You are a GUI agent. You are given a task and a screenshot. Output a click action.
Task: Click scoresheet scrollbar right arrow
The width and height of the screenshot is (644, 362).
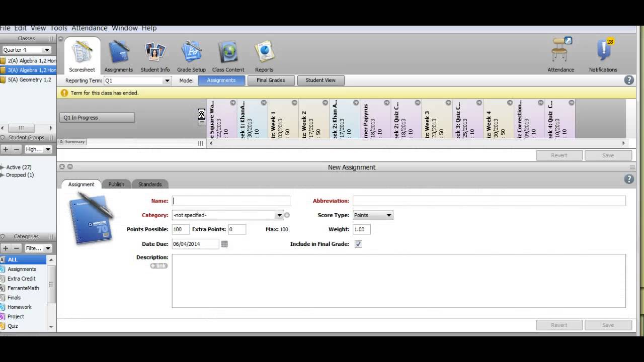(x=623, y=143)
